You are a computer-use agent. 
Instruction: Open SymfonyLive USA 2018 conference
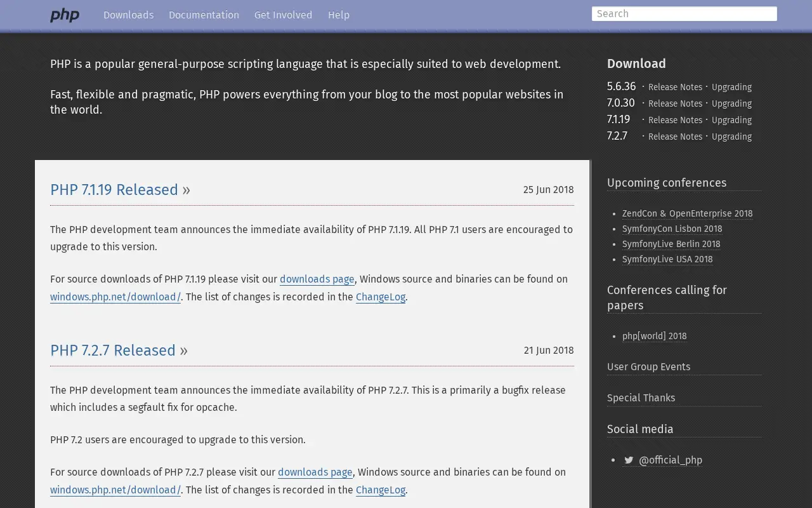(667, 260)
